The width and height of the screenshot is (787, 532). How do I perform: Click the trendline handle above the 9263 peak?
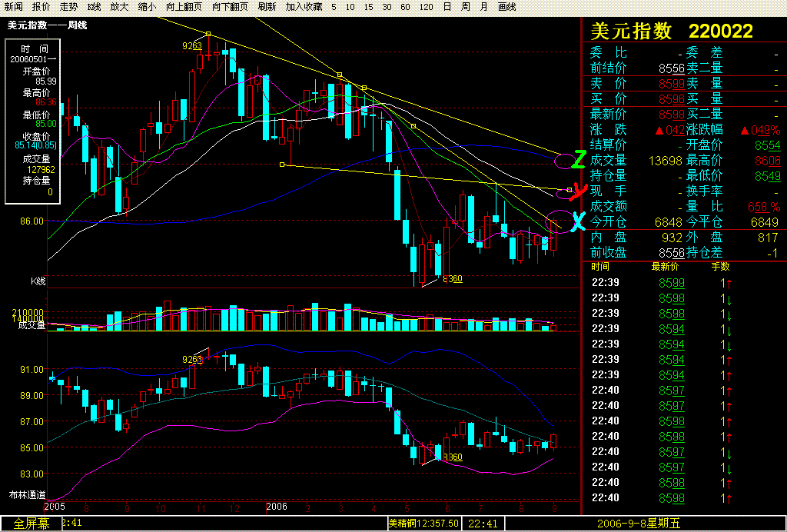click(x=208, y=34)
